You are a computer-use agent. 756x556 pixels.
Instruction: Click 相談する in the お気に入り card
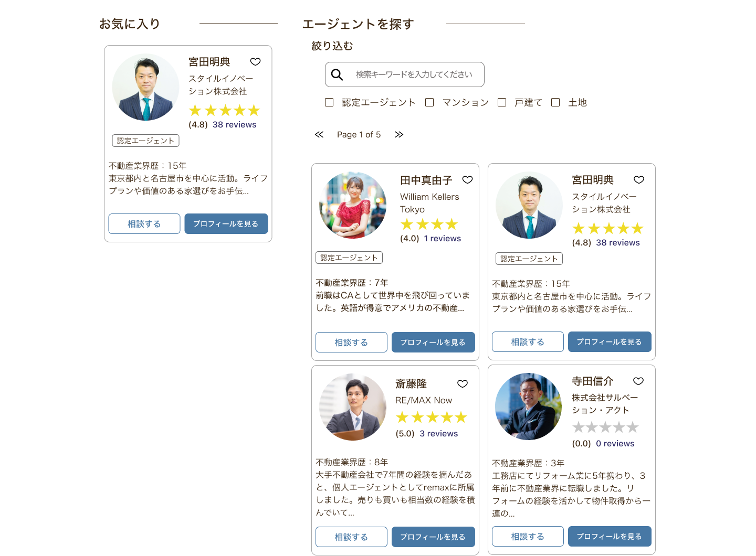pos(144,224)
